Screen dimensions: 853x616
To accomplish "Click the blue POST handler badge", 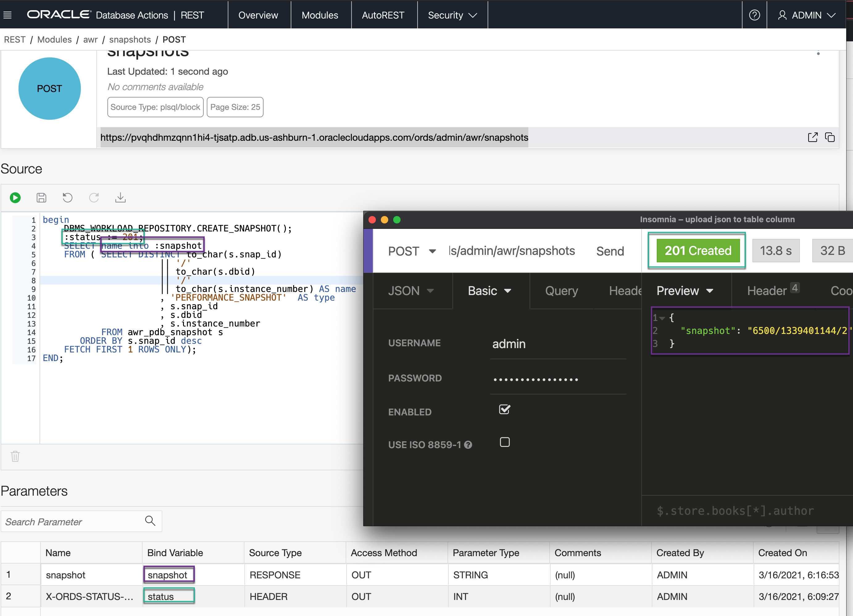I will pyautogui.click(x=49, y=88).
